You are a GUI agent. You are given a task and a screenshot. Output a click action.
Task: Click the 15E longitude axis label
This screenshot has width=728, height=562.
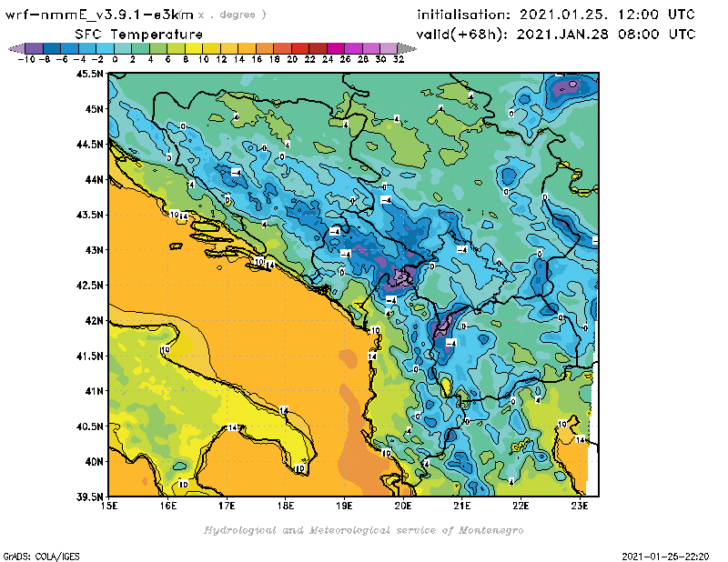[109, 506]
